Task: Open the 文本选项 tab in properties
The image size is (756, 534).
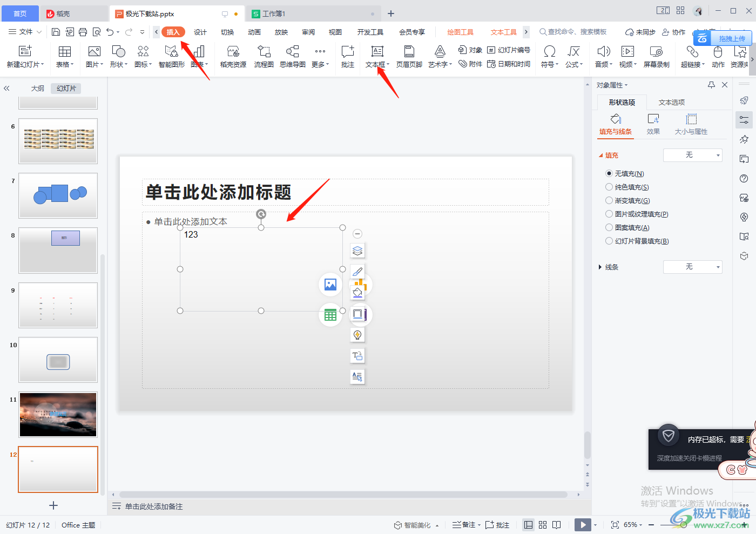Action: (x=672, y=102)
